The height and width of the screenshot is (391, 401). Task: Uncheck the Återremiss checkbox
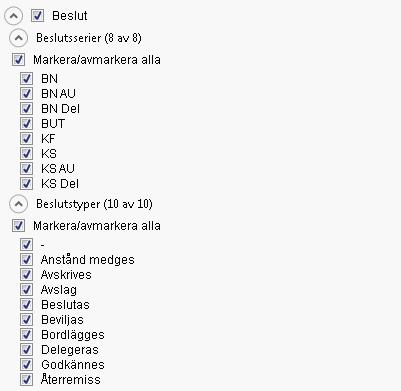pos(26,380)
